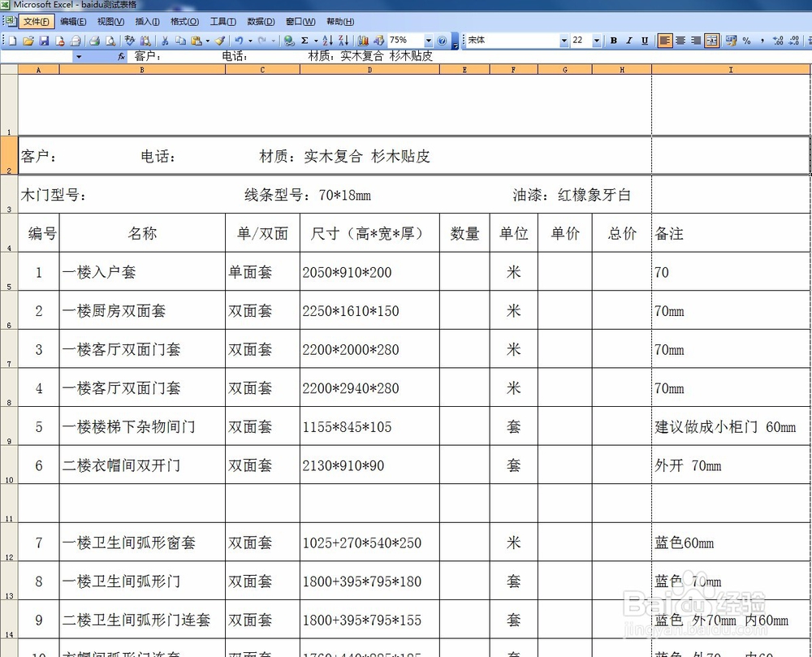812x657 pixels.
Task: Open the 插入(I) menu
Action: coord(147,21)
